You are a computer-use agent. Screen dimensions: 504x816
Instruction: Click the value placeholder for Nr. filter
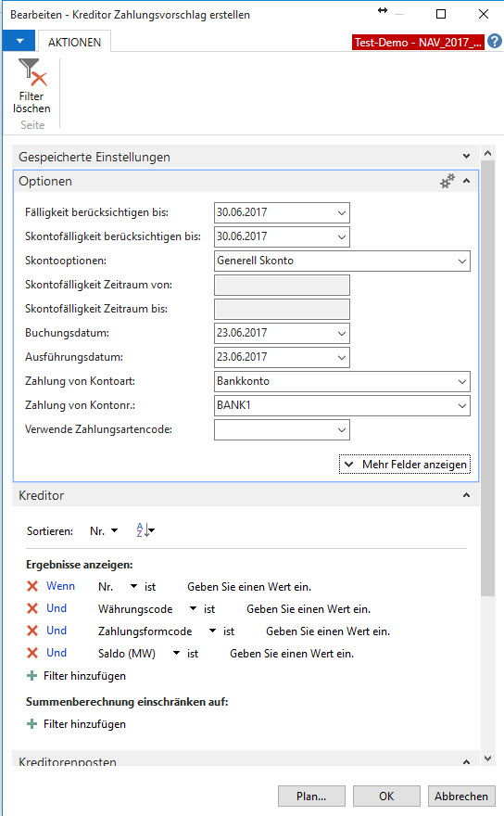click(x=249, y=587)
